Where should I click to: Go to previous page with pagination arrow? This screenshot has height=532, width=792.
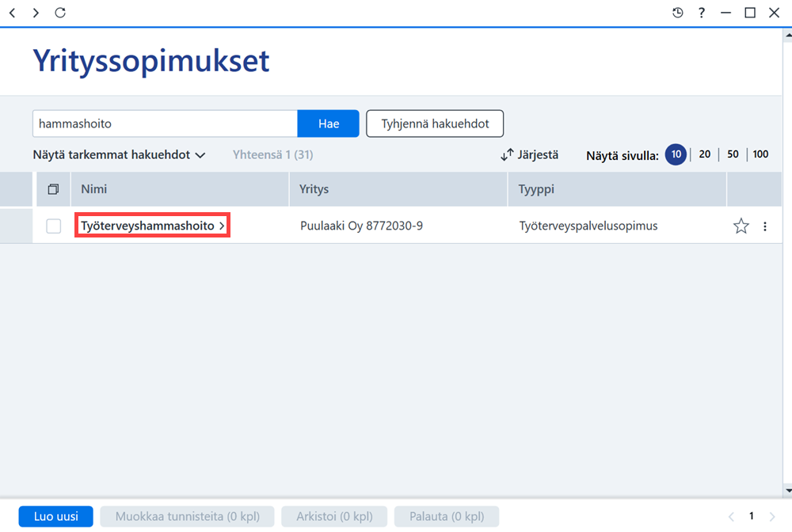point(731,516)
